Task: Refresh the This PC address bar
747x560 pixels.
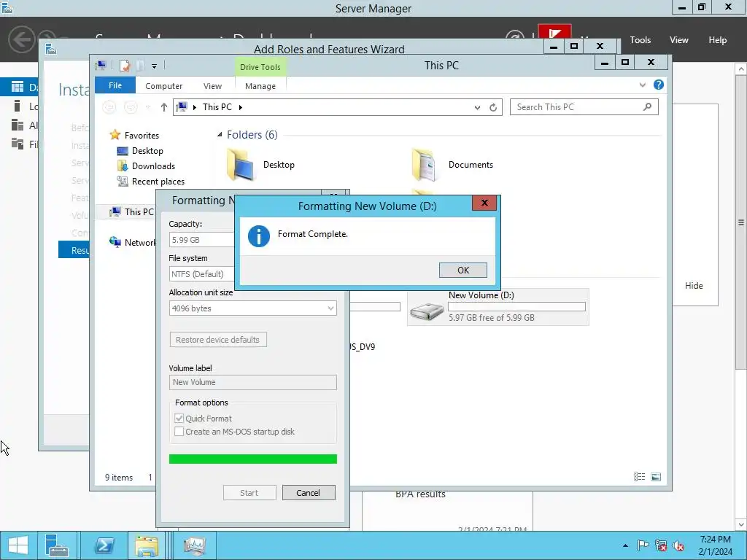Action: point(493,108)
